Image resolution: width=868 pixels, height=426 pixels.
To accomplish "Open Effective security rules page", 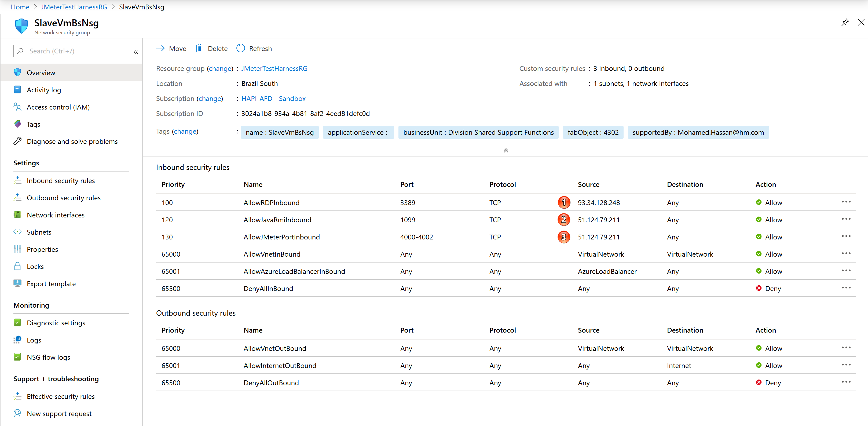I will click(61, 396).
